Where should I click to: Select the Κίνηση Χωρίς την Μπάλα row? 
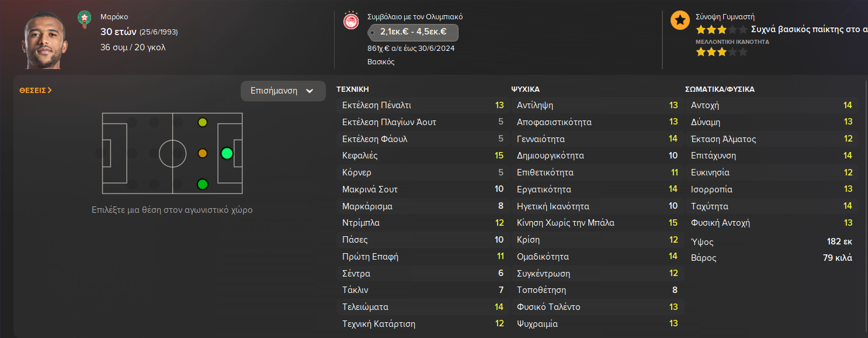(x=596, y=223)
